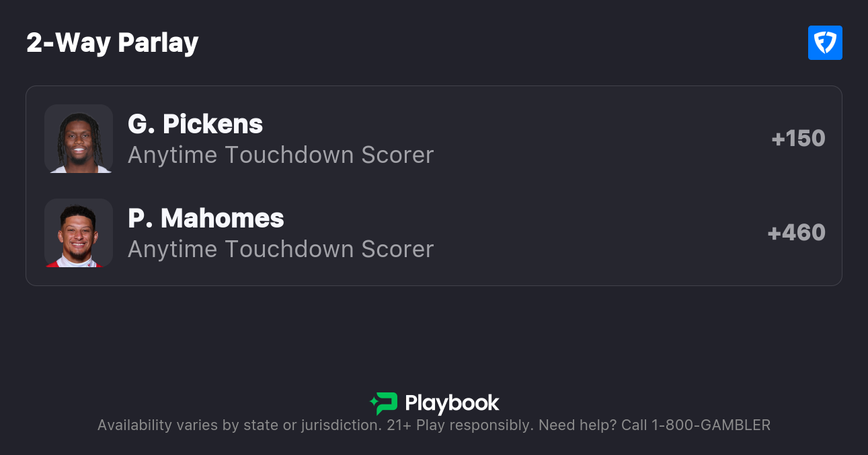Click the 2-Way Parlay heading
The image size is (868, 455).
pos(112,43)
